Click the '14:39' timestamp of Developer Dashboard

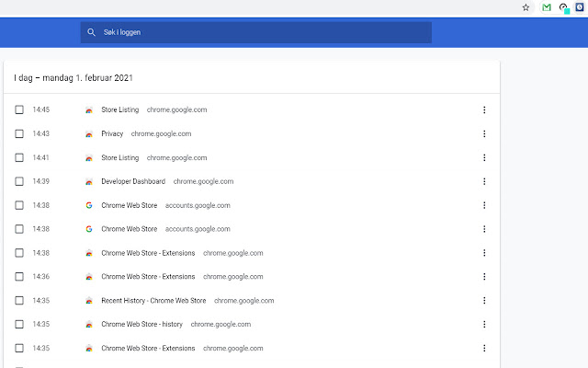pyautogui.click(x=40, y=181)
